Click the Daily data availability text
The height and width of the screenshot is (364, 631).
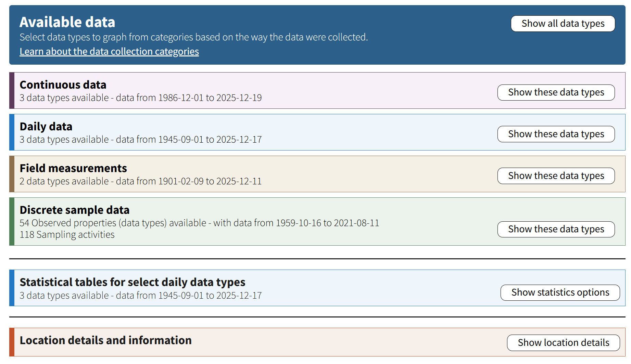tap(140, 139)
